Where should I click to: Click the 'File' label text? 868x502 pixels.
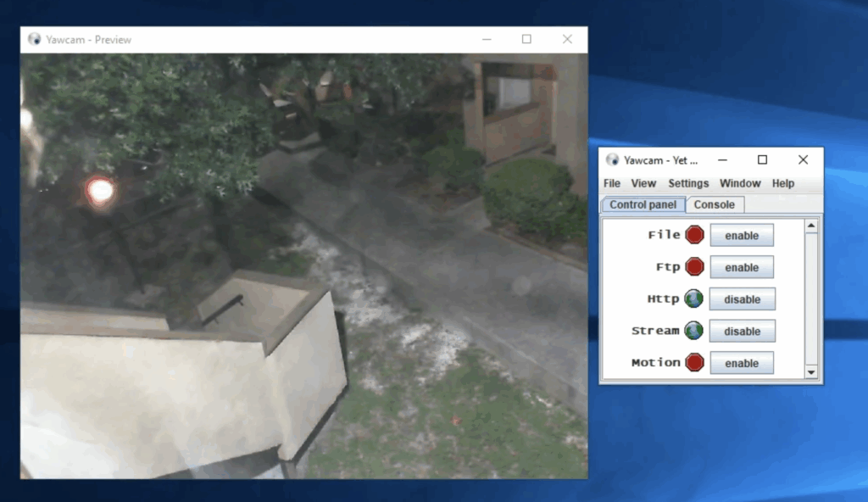point(664,235)
